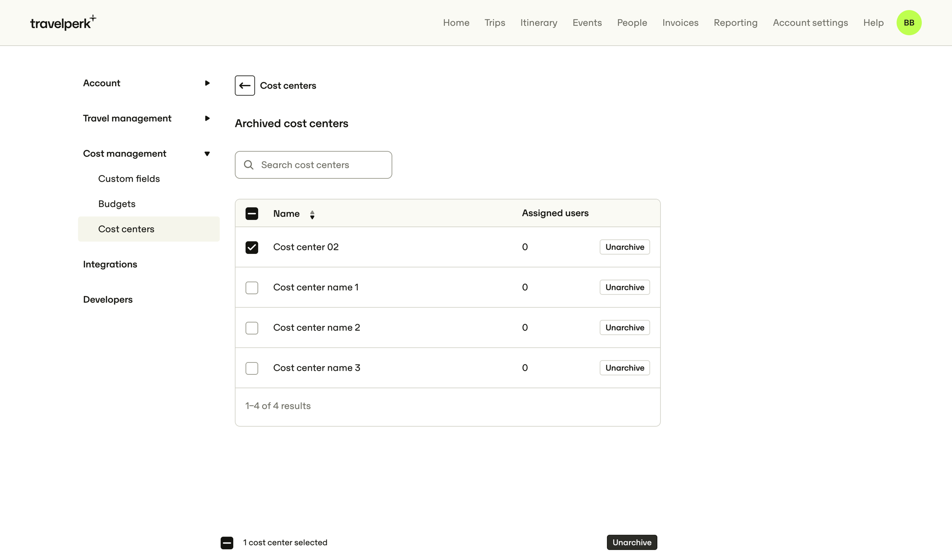Check the Cost center name 3 checkbox
Viewport: 952px width, 560px height.
pyautogui.click(x=252, y=368)
